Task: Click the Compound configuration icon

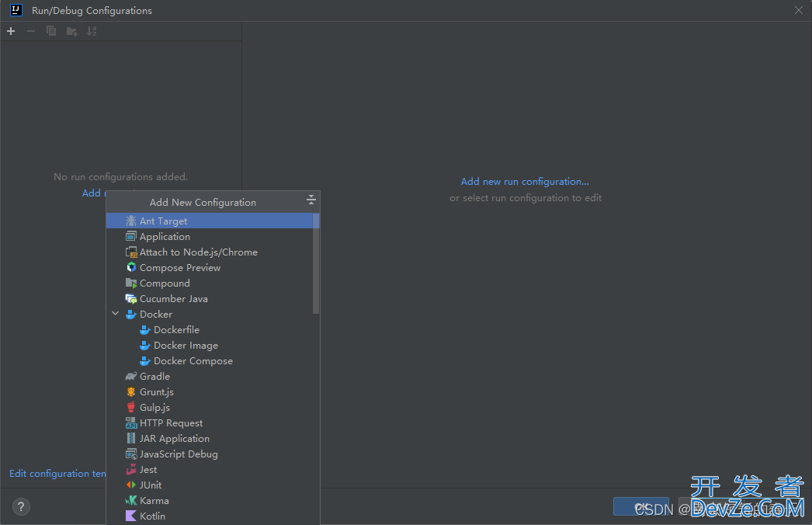Action: (x=131, y=283)
